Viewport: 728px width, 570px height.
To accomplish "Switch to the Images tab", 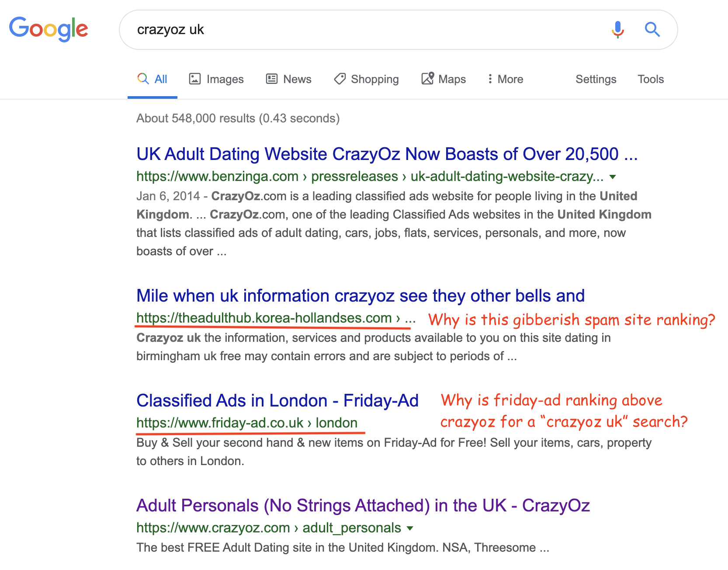I will point(216,79).
